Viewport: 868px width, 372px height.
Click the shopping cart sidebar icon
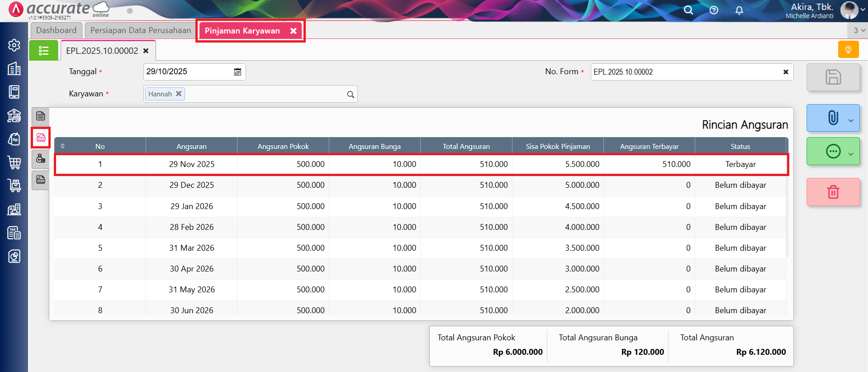coord(14,162)
